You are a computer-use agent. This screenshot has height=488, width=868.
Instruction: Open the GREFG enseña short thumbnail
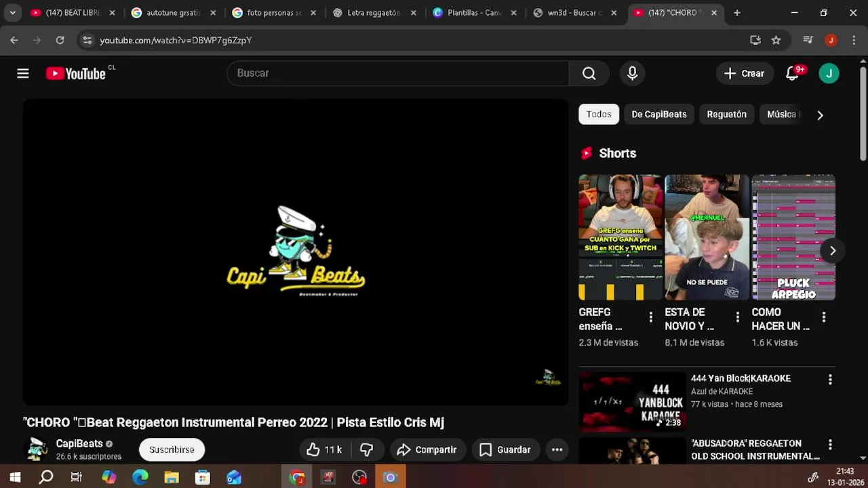620,237
